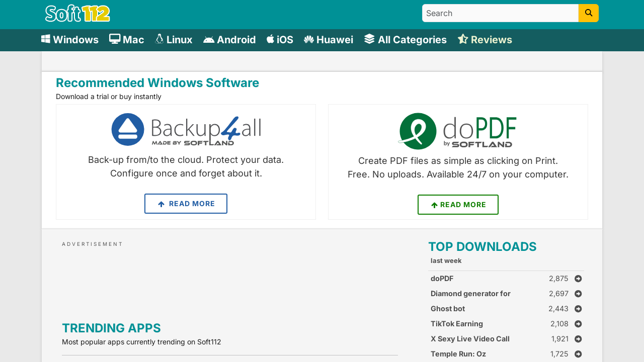Click the arrow icon next to doPDF
Image resolution: width=644 pixels, height=362 pixels.
(578, 279)
